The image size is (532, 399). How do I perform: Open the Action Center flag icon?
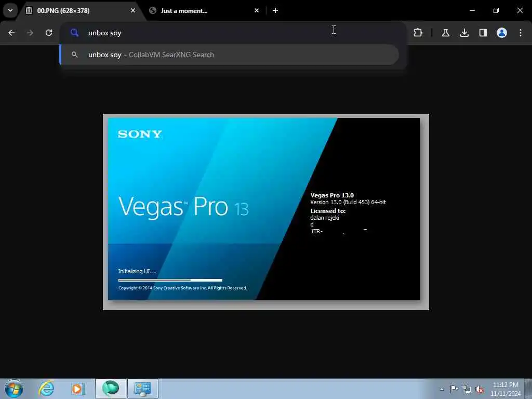[x=454, y=389]
